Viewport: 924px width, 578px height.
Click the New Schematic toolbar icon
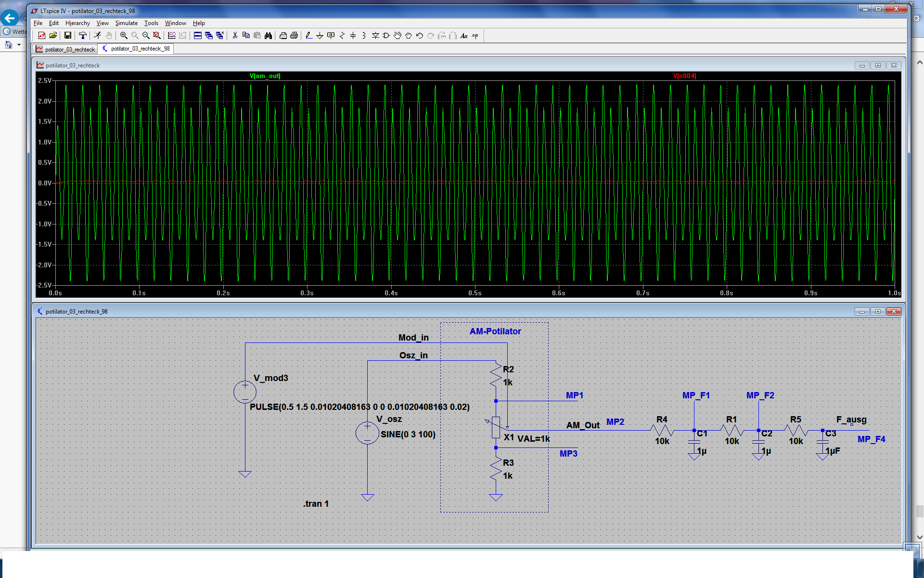pos(42,36)
